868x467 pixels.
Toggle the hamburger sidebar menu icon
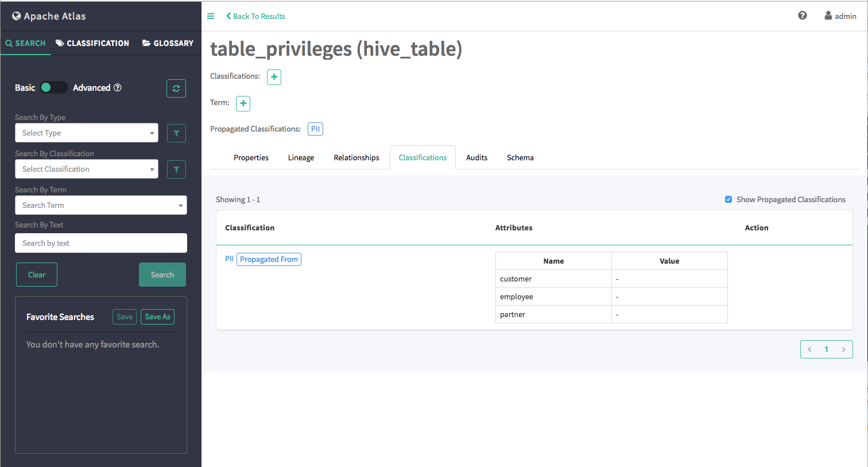pos(211,16)
